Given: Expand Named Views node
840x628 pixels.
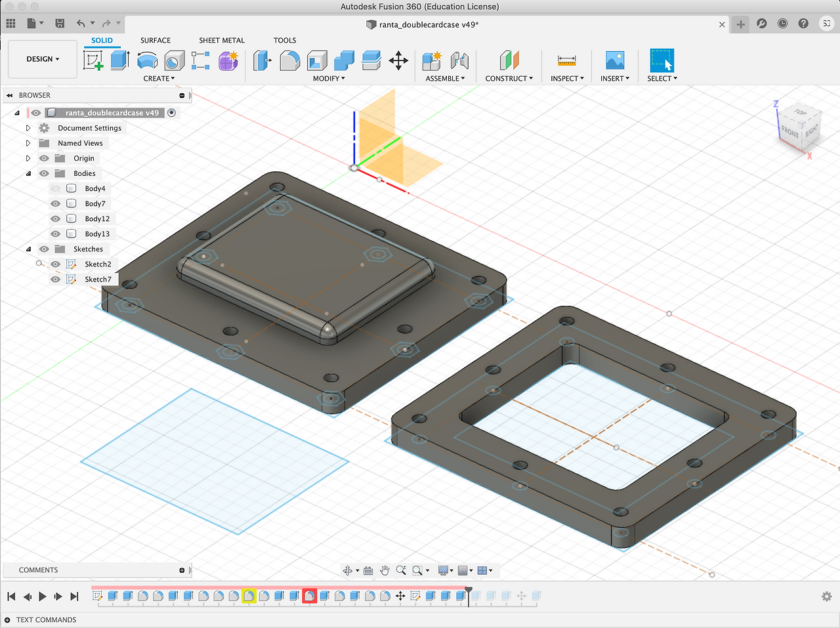Looking at the screenshot, I should pos(28,143).
